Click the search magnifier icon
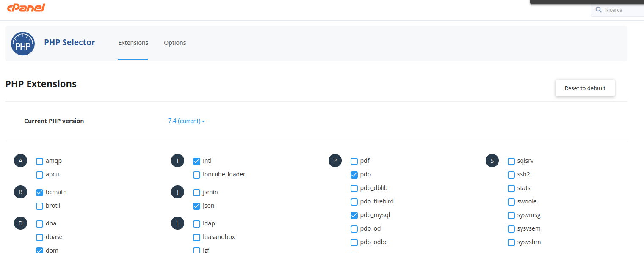Viewport: 644px width, 253px height. point(598,10)
